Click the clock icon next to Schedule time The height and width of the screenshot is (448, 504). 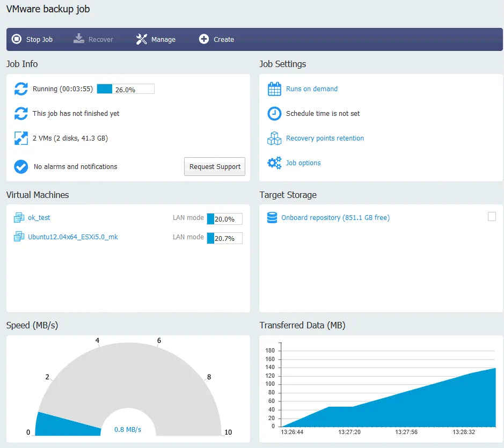pyautogui.click(x=274, y=114)
